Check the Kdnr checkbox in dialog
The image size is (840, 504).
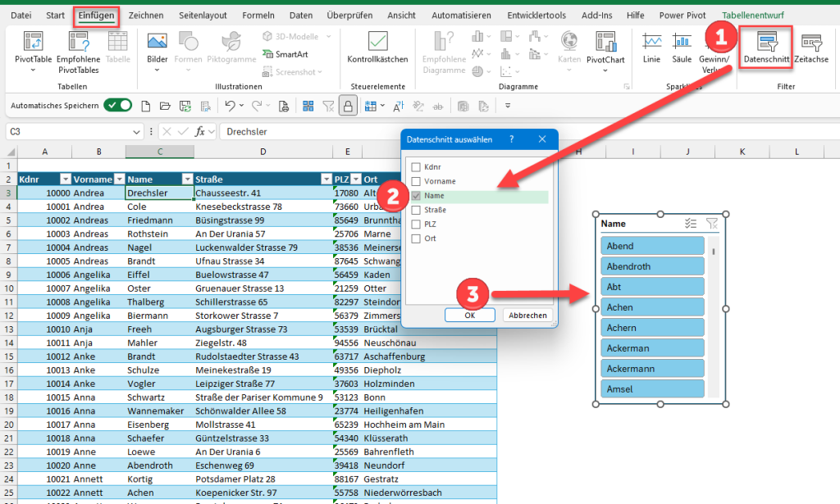coord(416,166)
